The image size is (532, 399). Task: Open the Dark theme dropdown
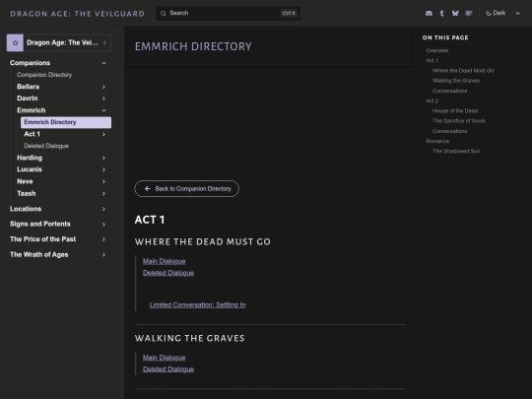point(502,13)
